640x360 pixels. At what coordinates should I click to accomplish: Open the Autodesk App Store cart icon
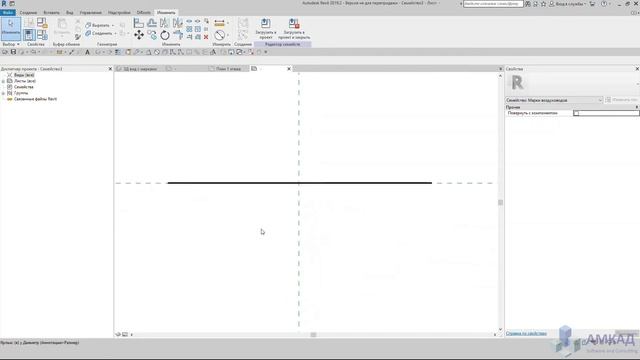click(x=592, y=4)
